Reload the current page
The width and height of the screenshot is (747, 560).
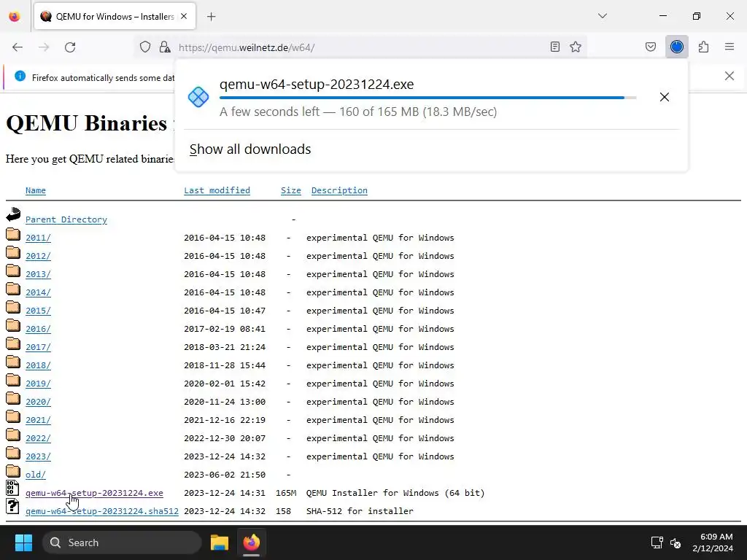(x=70, y=47)
